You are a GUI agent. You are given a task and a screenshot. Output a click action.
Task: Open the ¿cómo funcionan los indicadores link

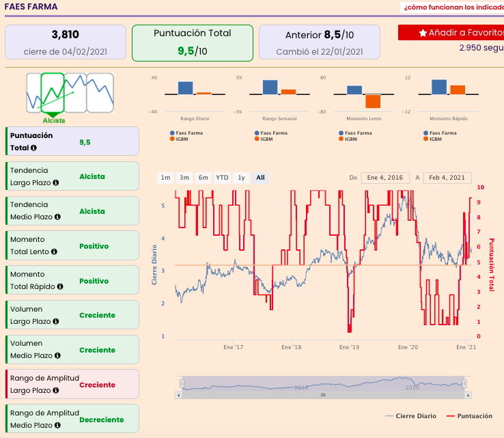pyautogui.click(x=453, y=8)
